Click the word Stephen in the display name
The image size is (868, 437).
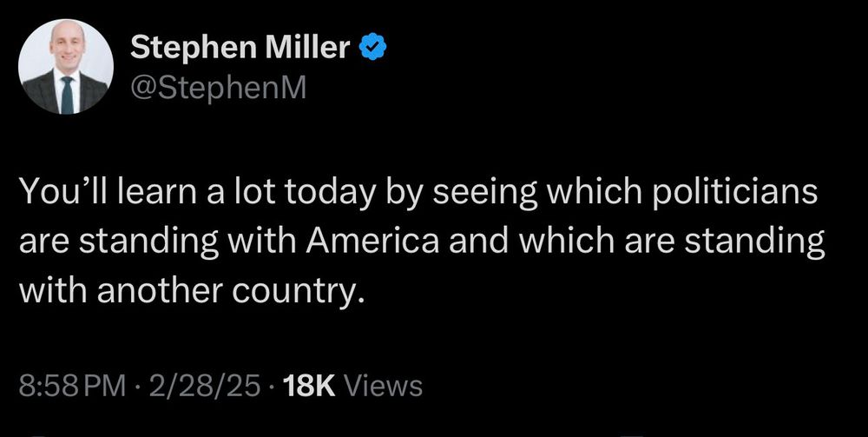point(192,49)
